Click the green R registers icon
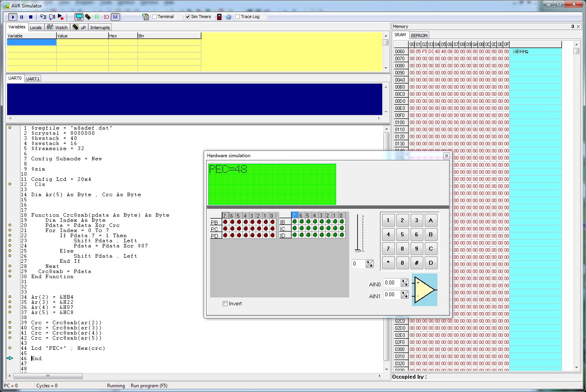This screenshot has width=586, height=392. point(97,17)
